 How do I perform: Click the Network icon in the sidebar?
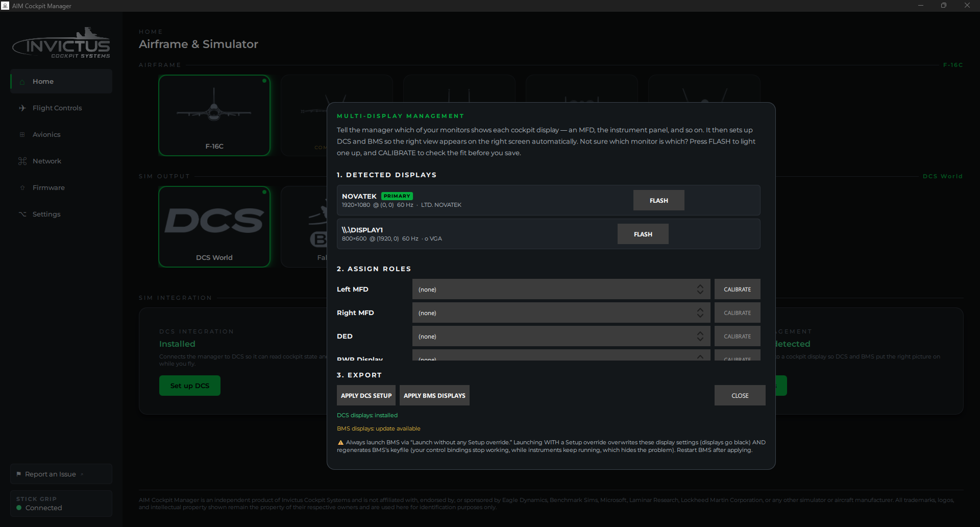click(22, 161)
